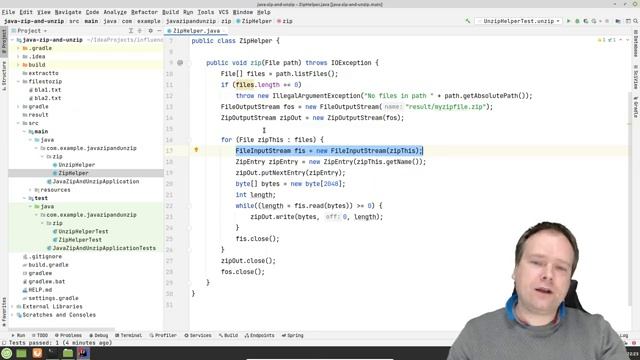Click the Build project hammer icon
Viewport: 640px width, 360px height.
[468, 21]
